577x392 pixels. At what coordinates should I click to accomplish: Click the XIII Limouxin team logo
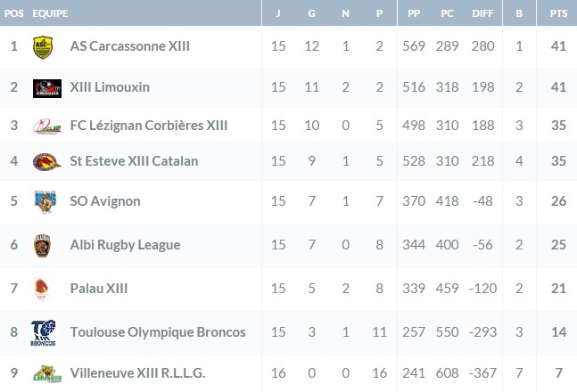coord(45,87)
